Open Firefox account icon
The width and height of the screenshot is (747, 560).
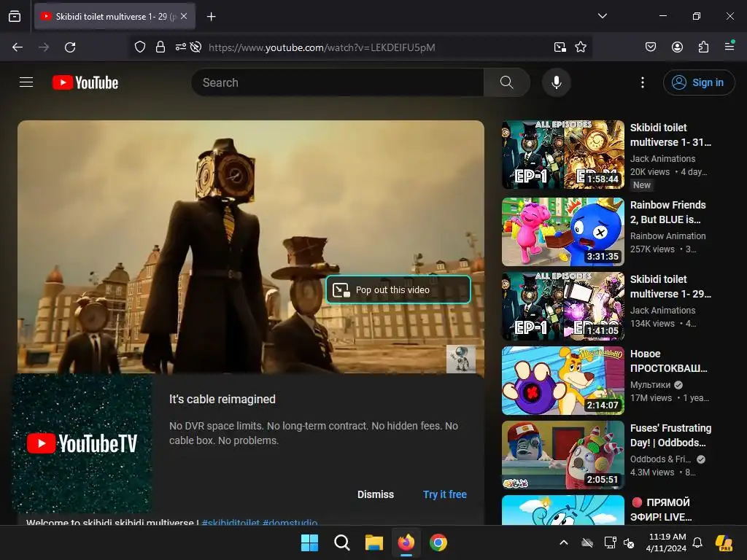677,47
